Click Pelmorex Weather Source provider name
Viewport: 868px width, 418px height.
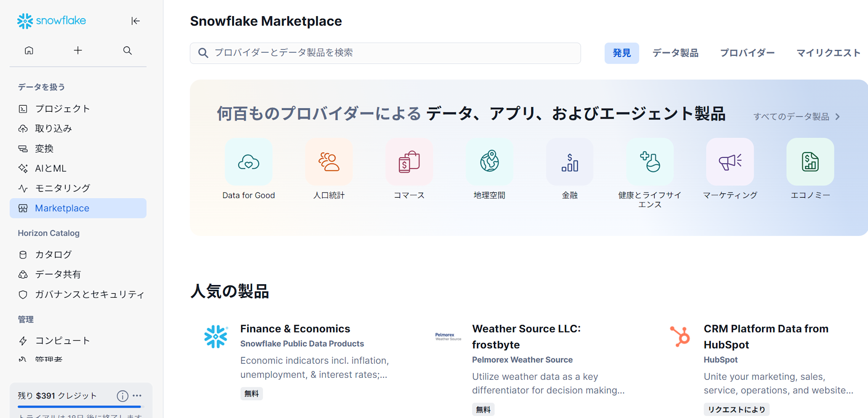(x=523, y=360)
